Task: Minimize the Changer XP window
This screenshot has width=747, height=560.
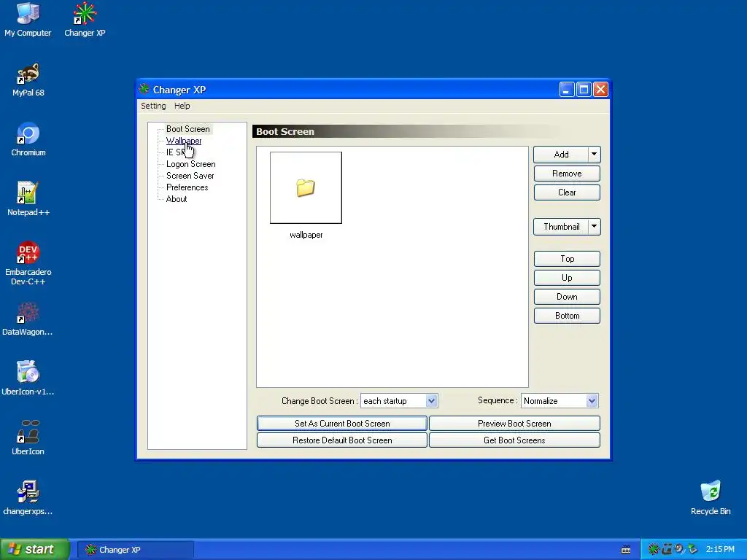Action: pos(566,90)
